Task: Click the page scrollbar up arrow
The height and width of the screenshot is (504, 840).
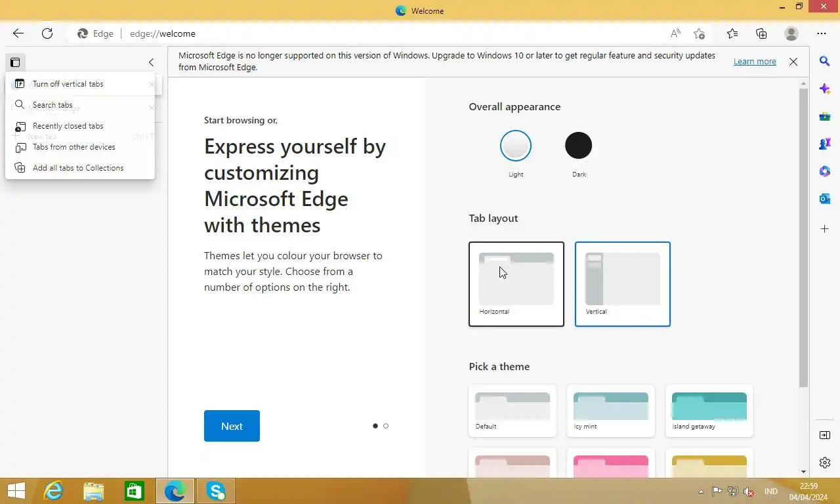Action: [x=804, y=83]
